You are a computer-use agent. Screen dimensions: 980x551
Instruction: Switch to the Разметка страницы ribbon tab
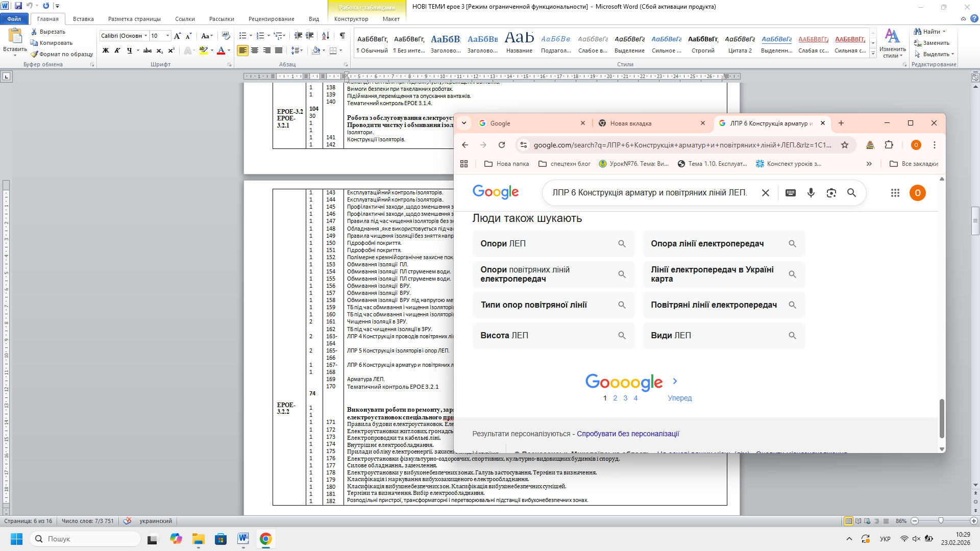[134, 19]
